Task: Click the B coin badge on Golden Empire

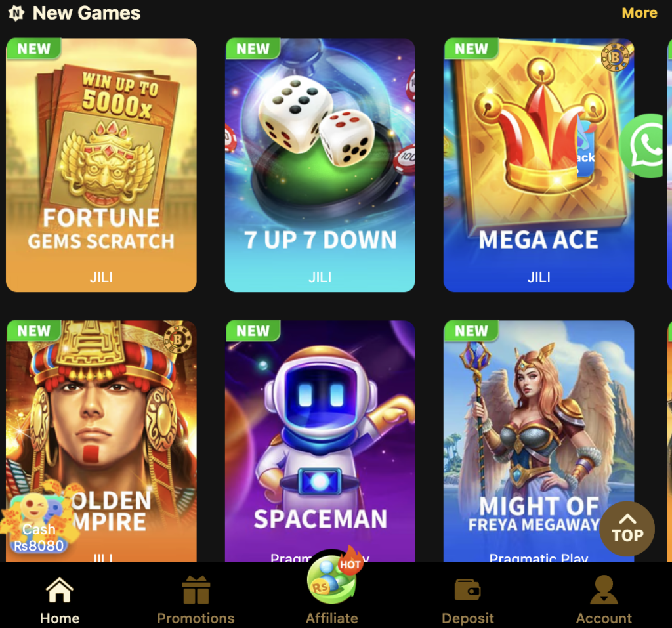Action: tap(177, 339)
